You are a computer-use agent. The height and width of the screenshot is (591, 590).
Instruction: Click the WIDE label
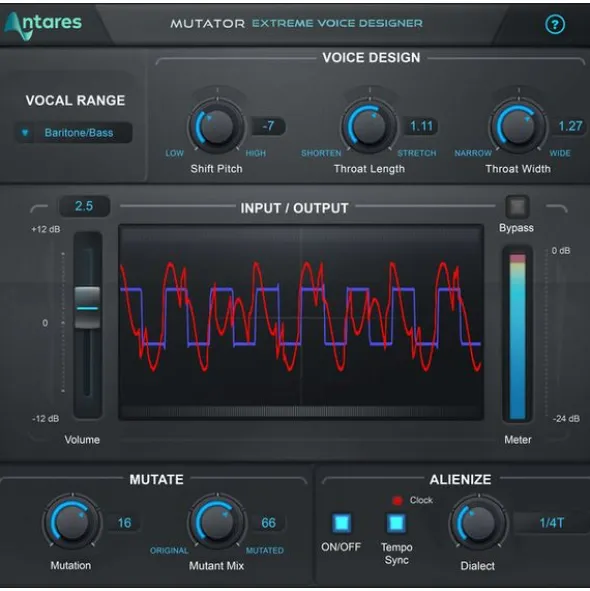[x=560, y=153]
